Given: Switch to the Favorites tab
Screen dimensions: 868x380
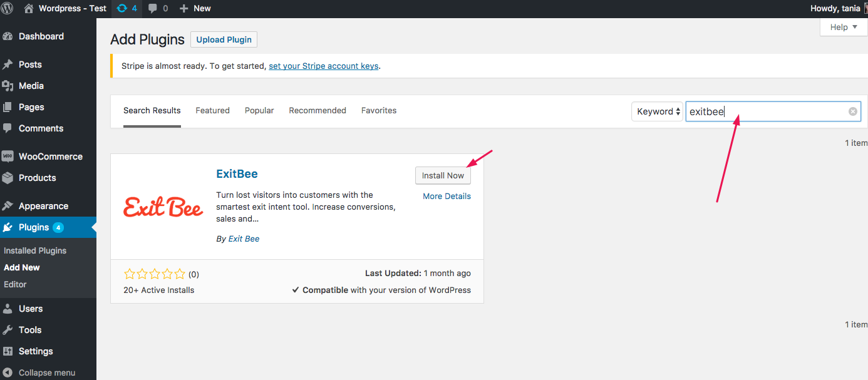Looking at the screenshot, I should [x=379, y=111].
